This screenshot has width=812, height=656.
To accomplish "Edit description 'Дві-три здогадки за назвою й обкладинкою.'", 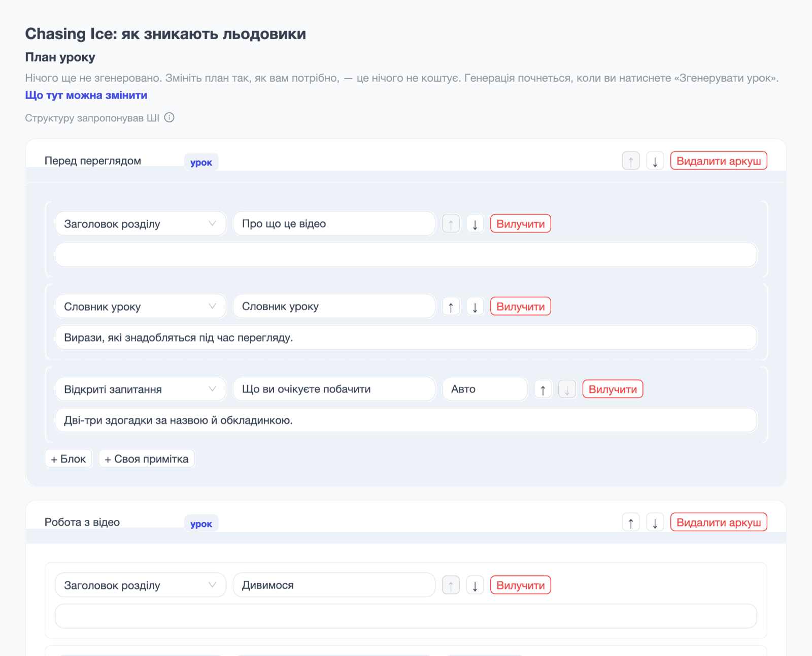I will click(406, 420).
